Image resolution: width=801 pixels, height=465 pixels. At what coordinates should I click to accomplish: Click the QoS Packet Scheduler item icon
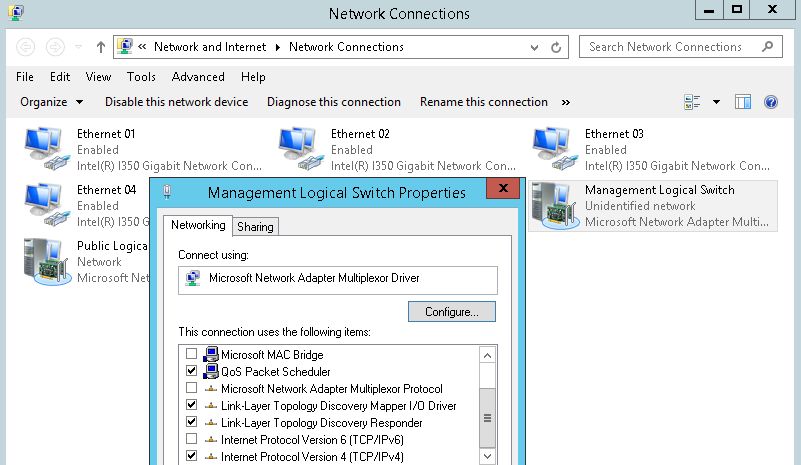tap(210, 371)
